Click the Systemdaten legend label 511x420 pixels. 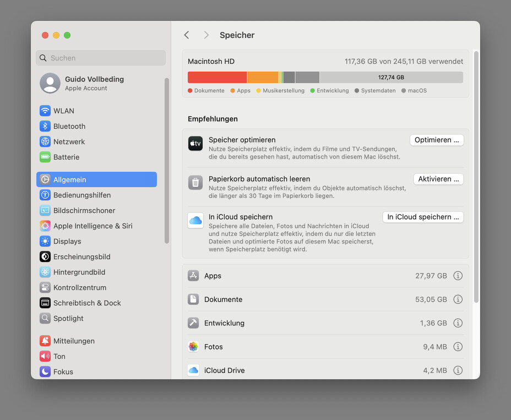pyautogui.click(x=378, y=91)
